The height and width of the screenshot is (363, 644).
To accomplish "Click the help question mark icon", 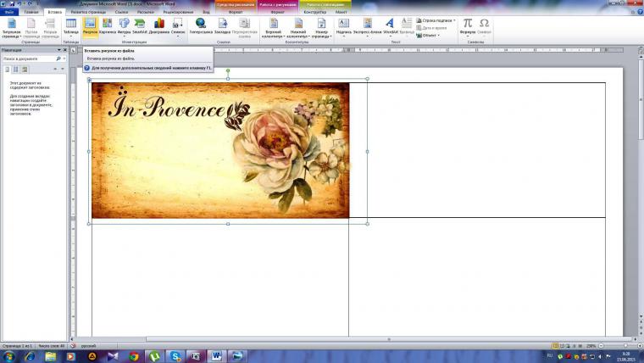I will pyautogui.click(x=640, y=12).
